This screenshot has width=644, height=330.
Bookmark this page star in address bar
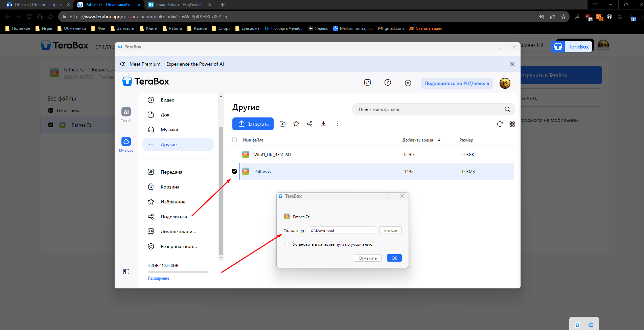(563, 17)
